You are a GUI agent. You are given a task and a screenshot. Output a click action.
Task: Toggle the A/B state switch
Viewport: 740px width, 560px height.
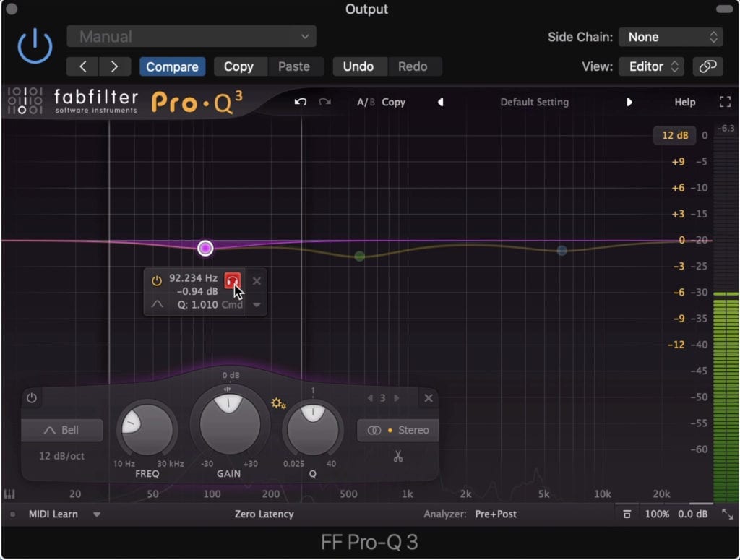(366, 102)
